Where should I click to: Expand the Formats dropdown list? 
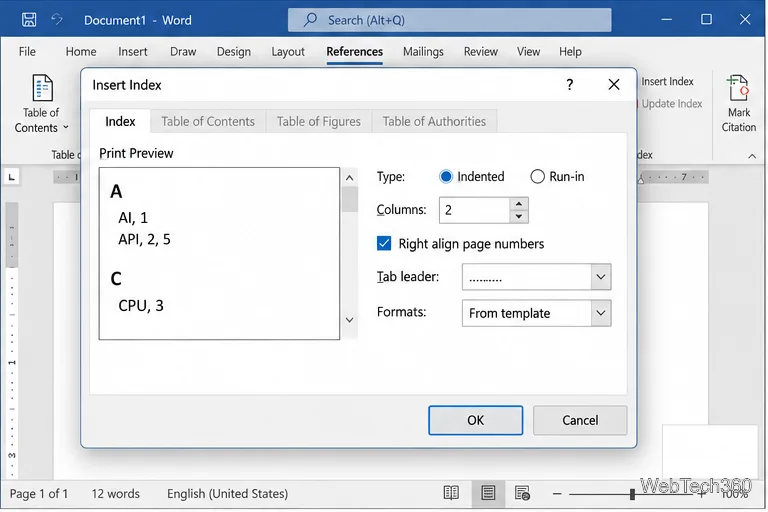pos(600,313)
